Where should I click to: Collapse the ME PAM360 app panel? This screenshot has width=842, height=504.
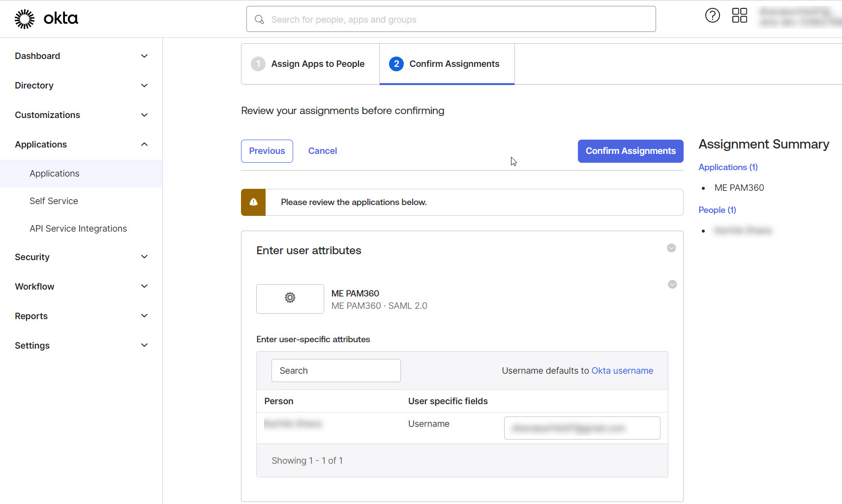[672, 284]
